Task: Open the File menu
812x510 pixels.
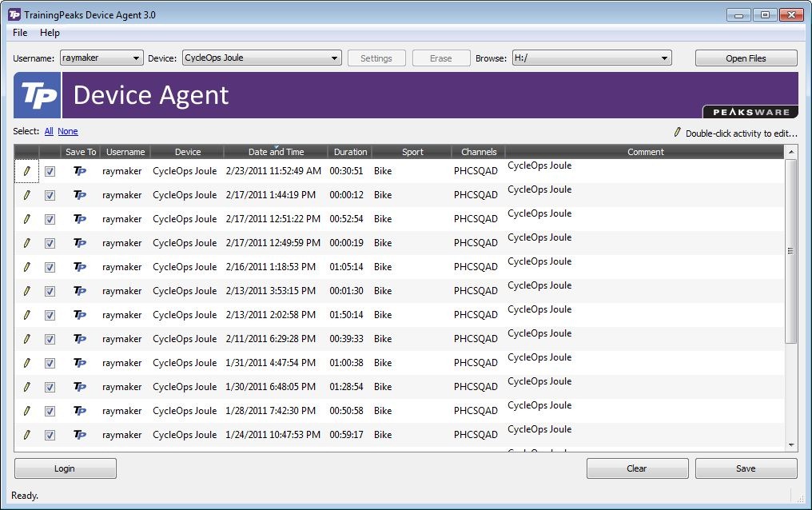Action: [20, 33]
